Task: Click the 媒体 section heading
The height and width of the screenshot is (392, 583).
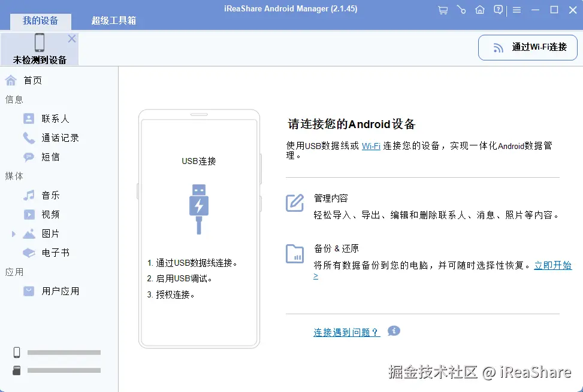Action: click(x=14, y=176)
